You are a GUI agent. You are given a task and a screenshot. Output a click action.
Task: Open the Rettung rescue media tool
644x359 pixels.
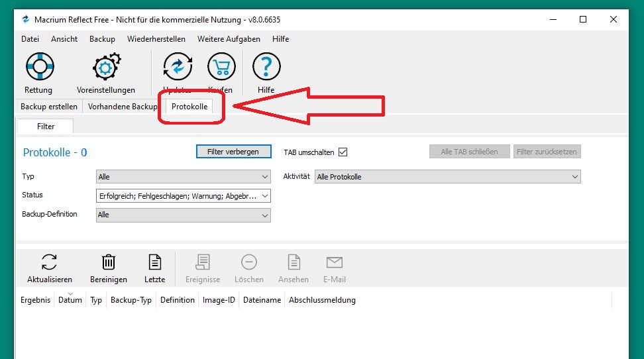click(40, 66)
